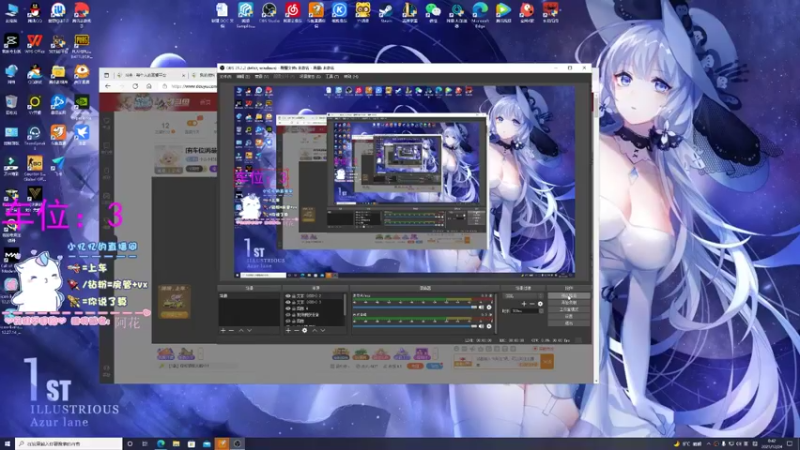Screen dimensions: 800x450
Task: Toggle lock on second OBS source row
Action: click(x=293, y=302)
